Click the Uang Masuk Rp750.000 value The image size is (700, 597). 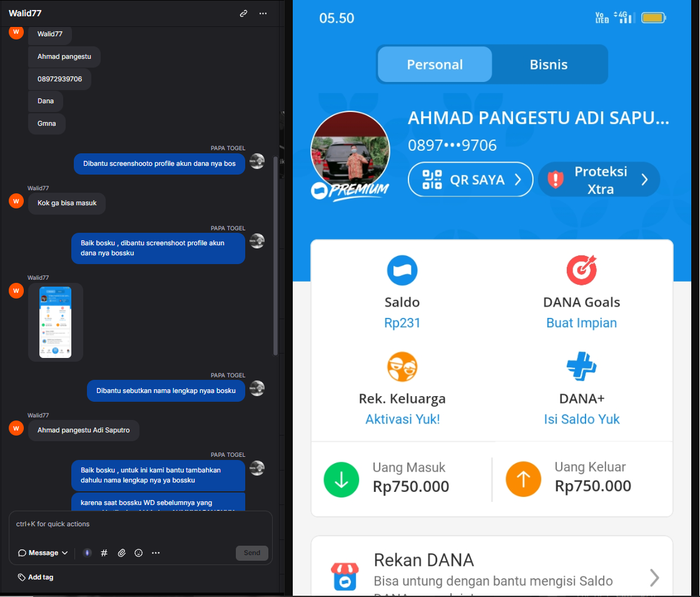pos(411,486)
